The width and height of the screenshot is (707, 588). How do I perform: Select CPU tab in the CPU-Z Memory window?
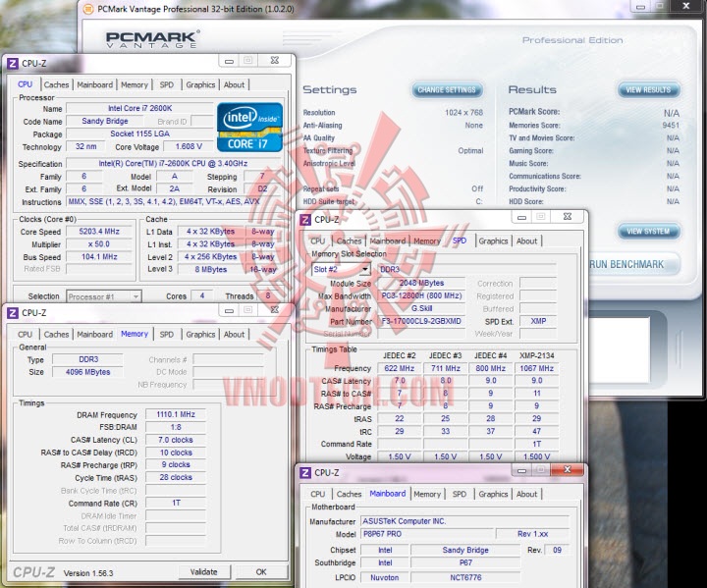tap(26, 335)
